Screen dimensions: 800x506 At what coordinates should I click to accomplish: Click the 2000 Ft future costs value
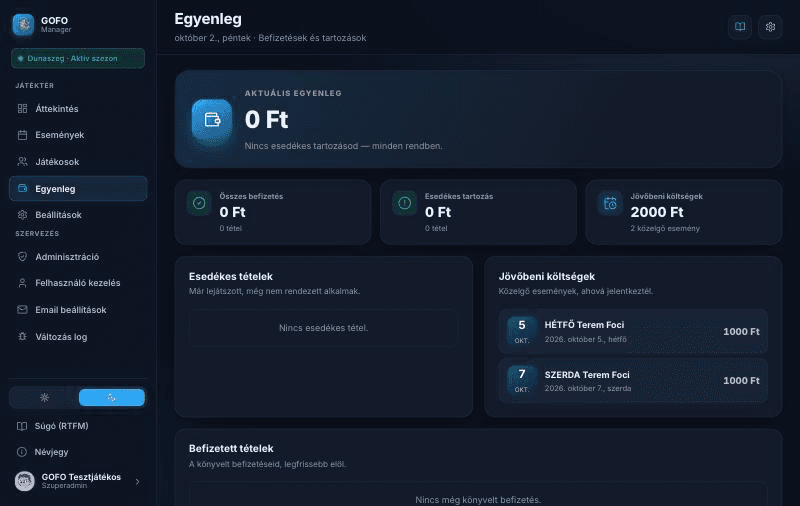(657, 212)
